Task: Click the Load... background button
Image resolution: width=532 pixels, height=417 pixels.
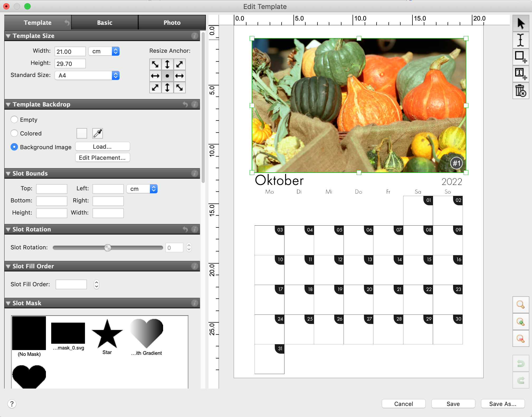Action: (x=102, y=147)
